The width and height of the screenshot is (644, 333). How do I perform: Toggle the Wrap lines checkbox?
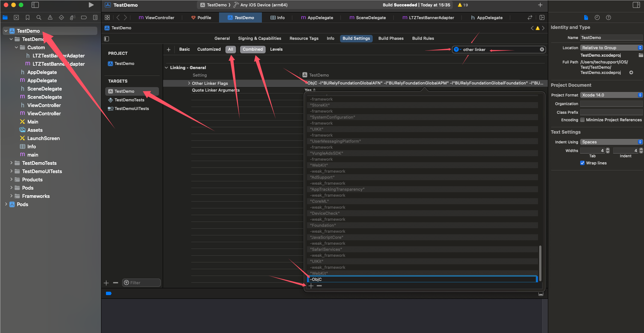(582, 163)
